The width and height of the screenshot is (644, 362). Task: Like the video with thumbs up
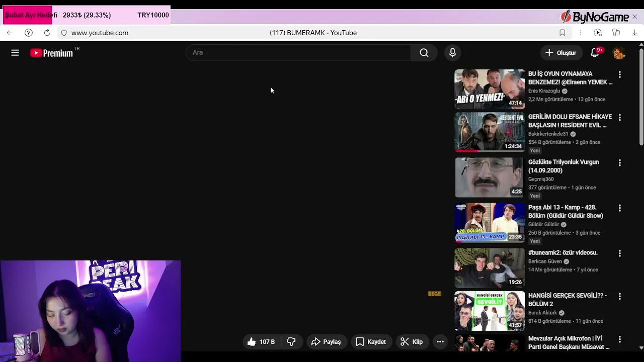point(261,342)
